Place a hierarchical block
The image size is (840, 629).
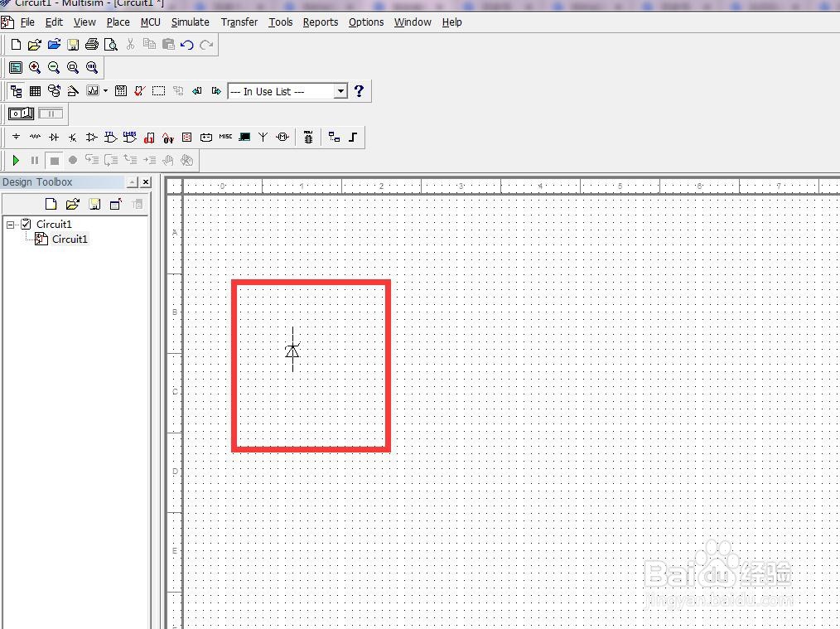pos(335,138)
